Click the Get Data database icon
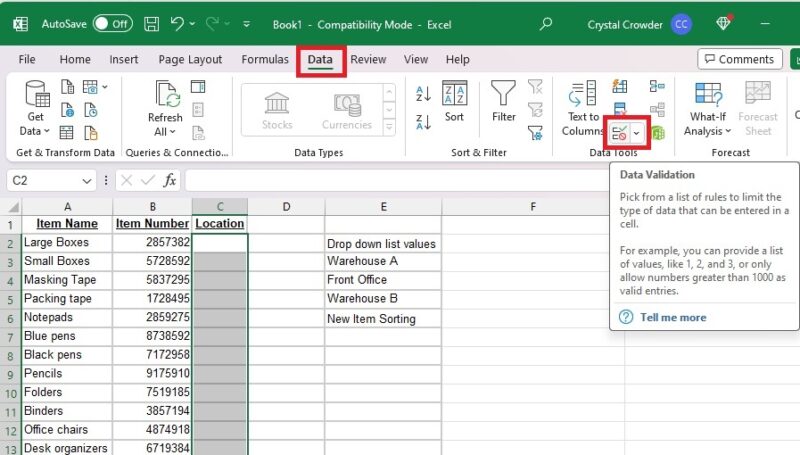800x455 pixels. 37,94
